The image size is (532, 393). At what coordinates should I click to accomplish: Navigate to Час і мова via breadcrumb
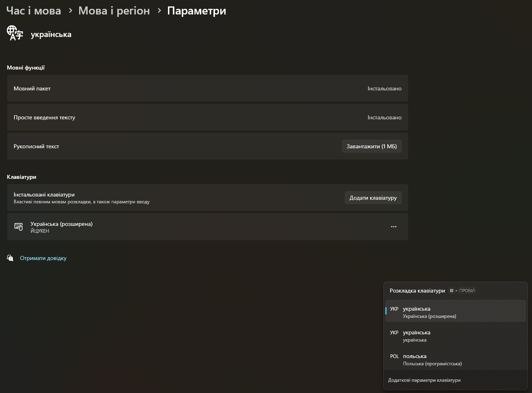[33, 11]
